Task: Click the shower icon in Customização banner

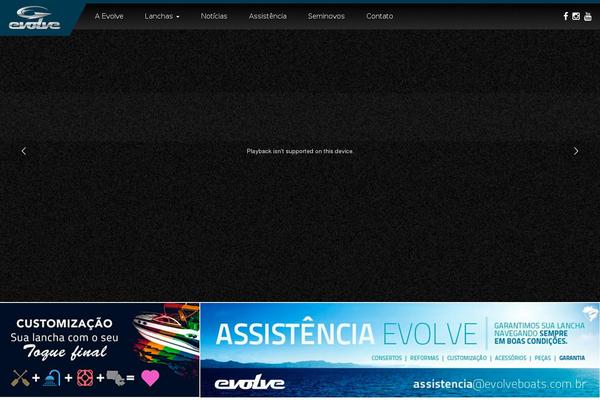Action: 52,378
